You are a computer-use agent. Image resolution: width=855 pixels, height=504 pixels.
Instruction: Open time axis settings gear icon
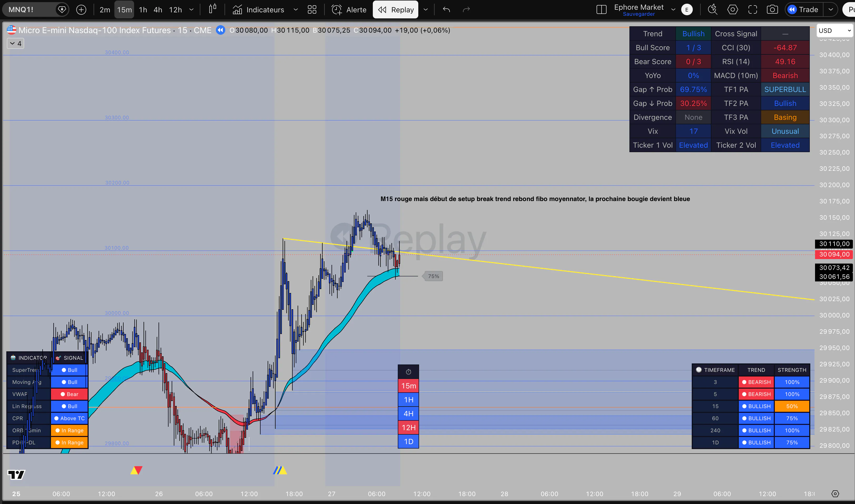point(835,494)
